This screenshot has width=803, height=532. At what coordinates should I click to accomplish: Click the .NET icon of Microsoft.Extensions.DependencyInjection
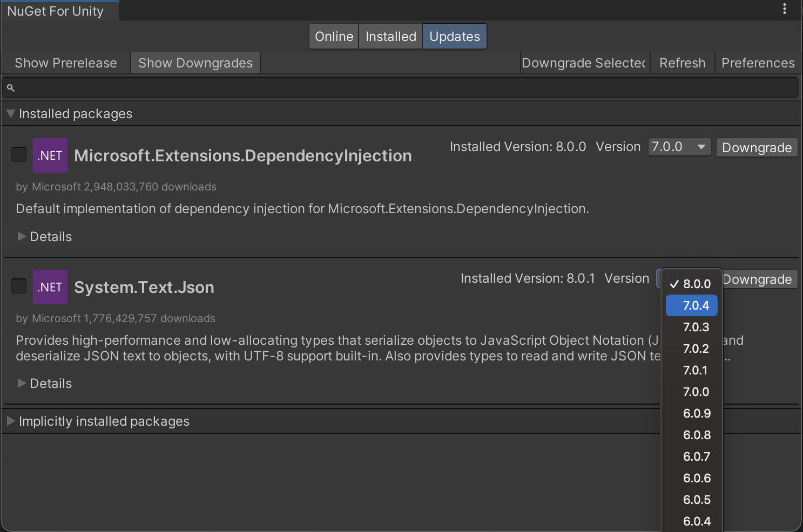(x=50, y=155)
